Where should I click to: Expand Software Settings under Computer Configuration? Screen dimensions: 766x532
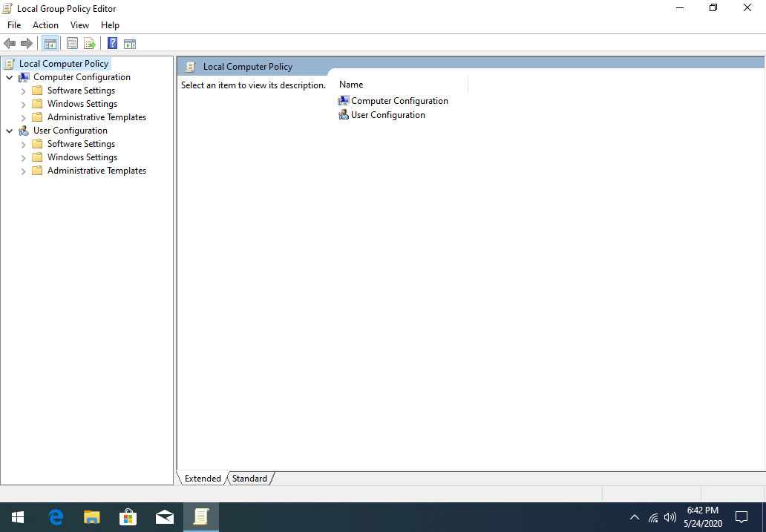pos(23,90)
